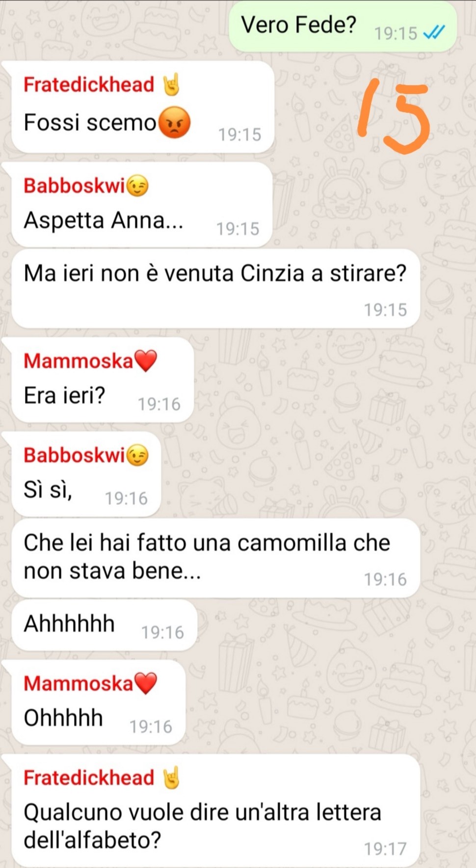
Task: Select the 'Che lei hai fatto una camomilla' message
Action: pyautogui.click(x=215, y=558)
